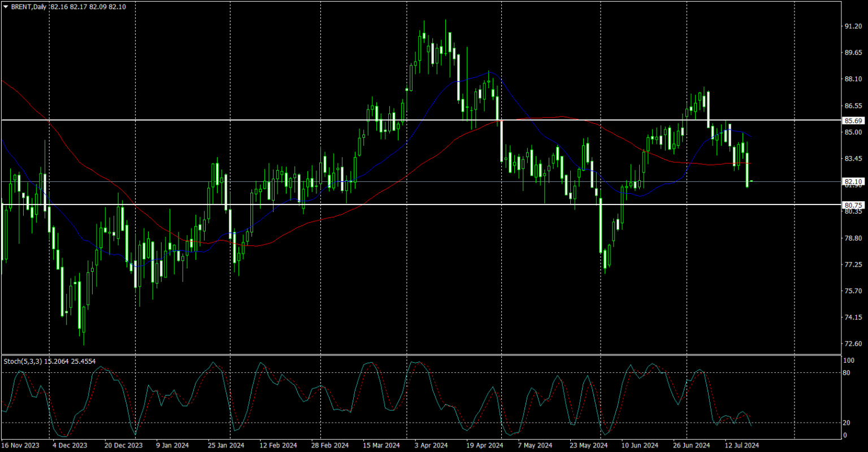The height and width of the screenshot is (452, 868).
Task: Click the 16 Nov 2023 date axis label
Action: click(x=21, y=445)
